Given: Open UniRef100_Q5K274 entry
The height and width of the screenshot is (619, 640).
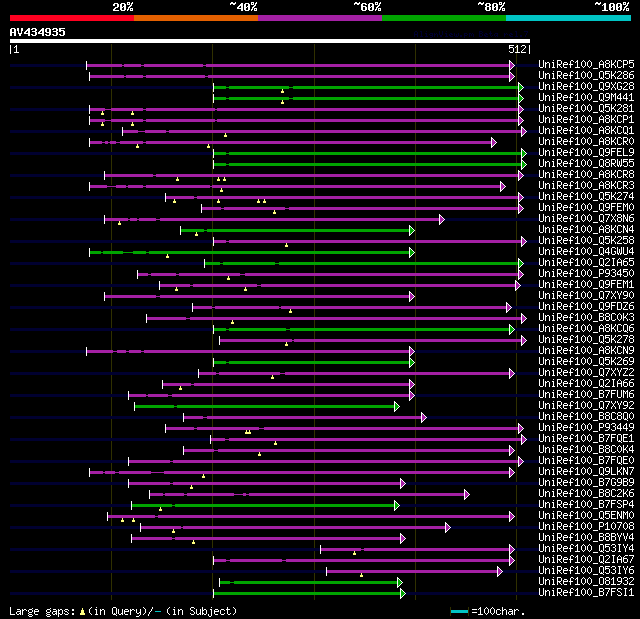Looking at the screenshot, I should 586,197.
